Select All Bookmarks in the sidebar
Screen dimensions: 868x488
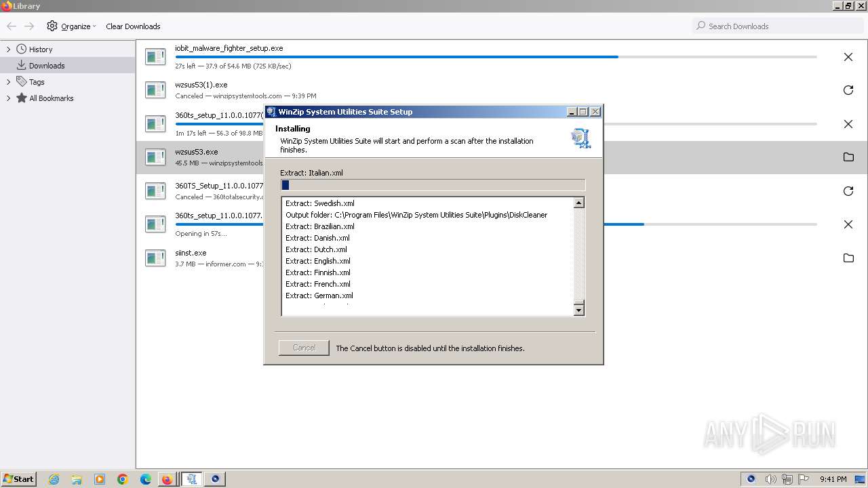click(x=51, y=98)
